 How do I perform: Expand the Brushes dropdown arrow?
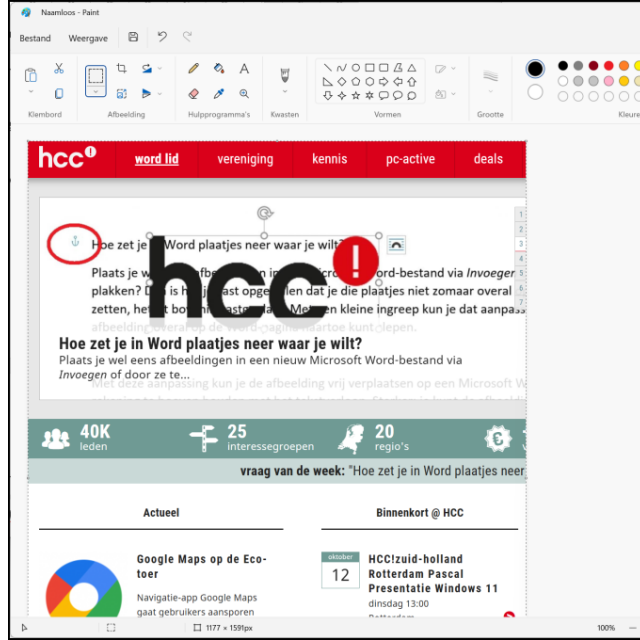(x=285, y=91)
